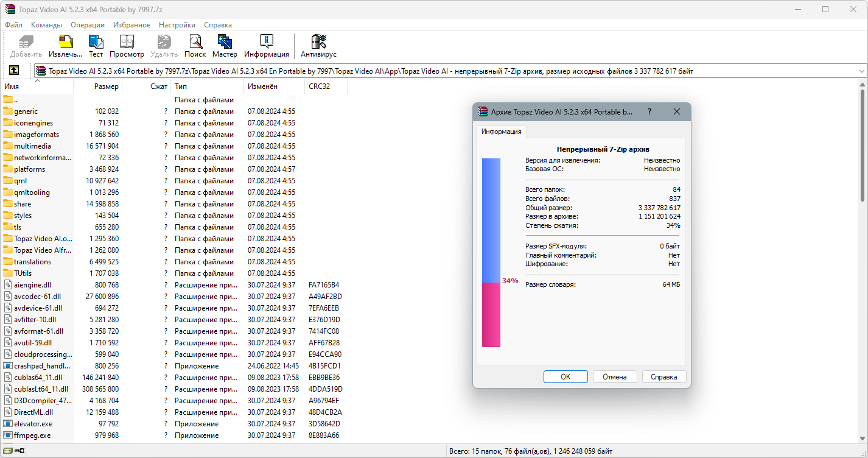Select the avutil-59.dll file name
This screenshot has width=868, height=458.
click(x=33, y=342)
